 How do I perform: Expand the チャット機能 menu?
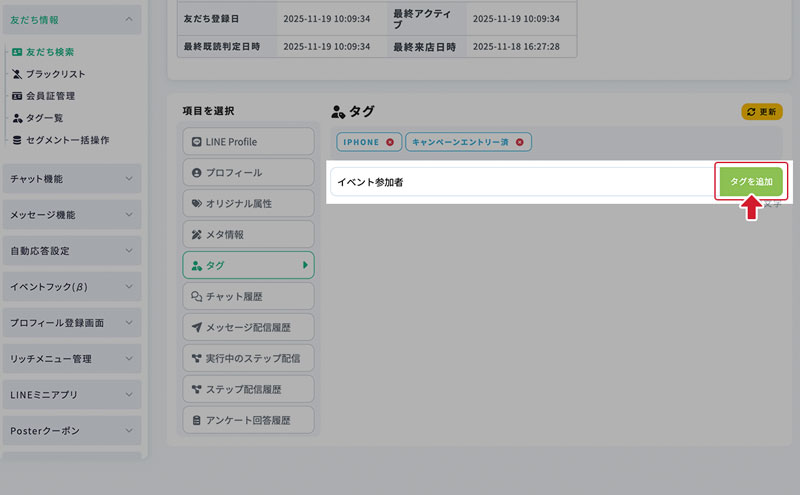point(72,179)
